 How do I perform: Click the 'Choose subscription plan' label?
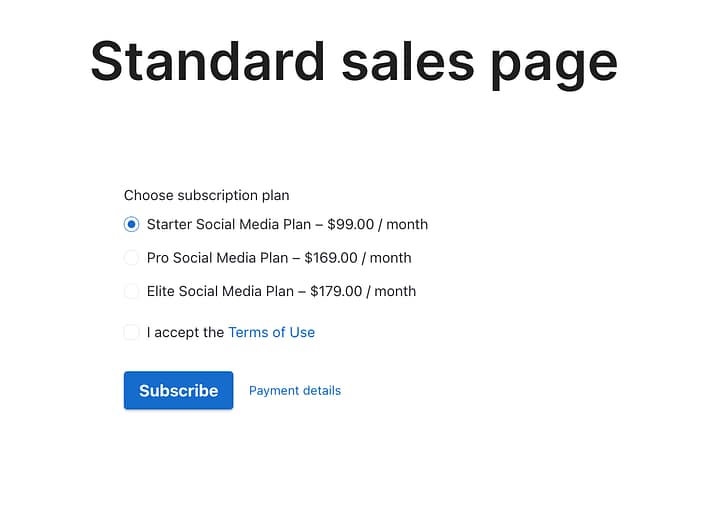pos(206,195)
